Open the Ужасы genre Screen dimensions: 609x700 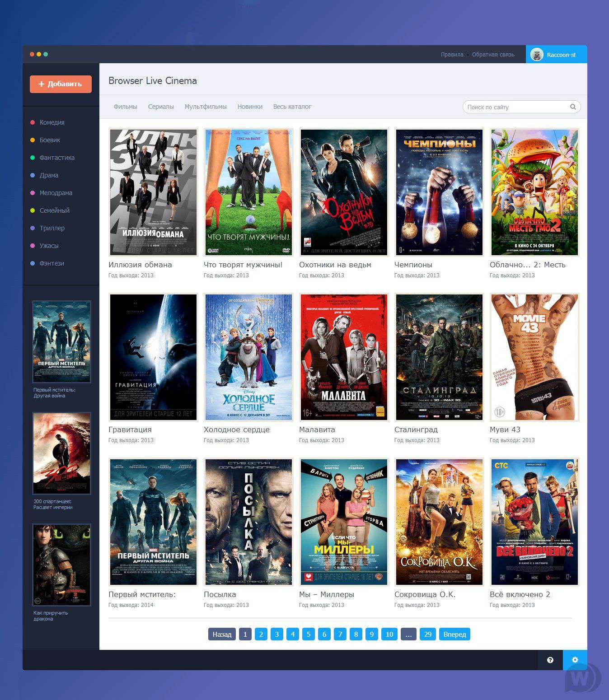(x=49, y=246)
